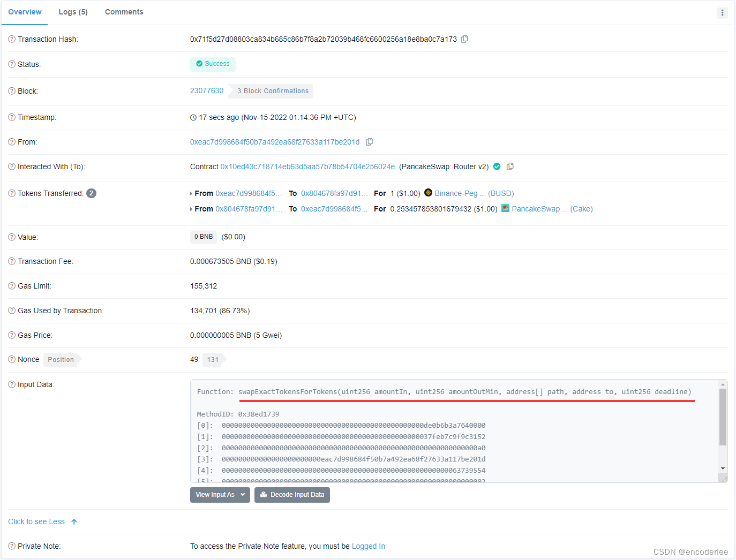Click the help icon next to Private Note
This screenshot has height=560, width=736.
point(12,546)
